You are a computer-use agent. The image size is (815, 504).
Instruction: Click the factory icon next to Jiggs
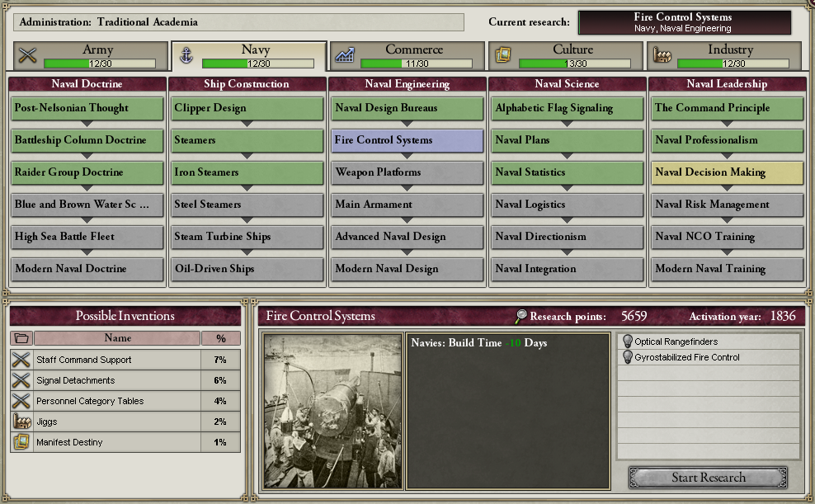pyautogui.click(x=21, y=422)
